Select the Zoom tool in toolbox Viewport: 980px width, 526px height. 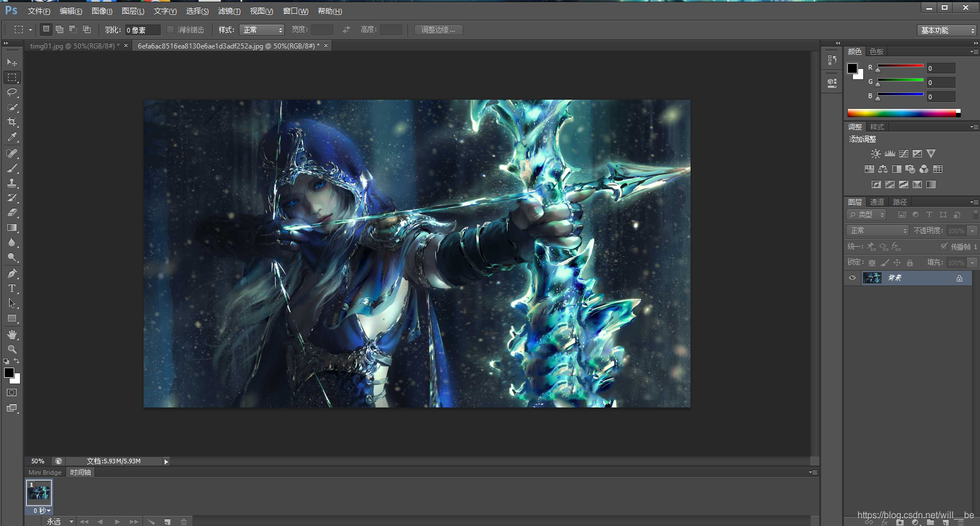(12, 349)
